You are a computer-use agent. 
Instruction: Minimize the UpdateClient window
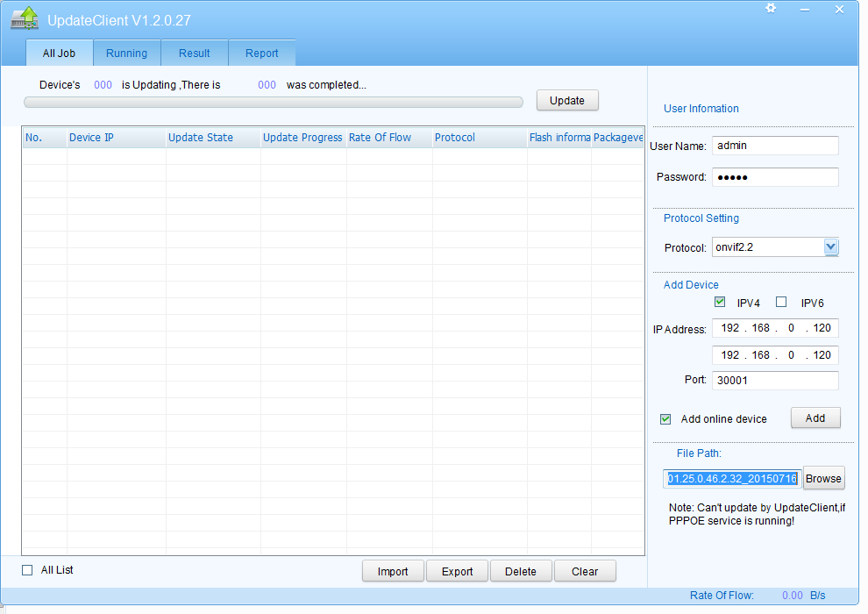point(805,10)
